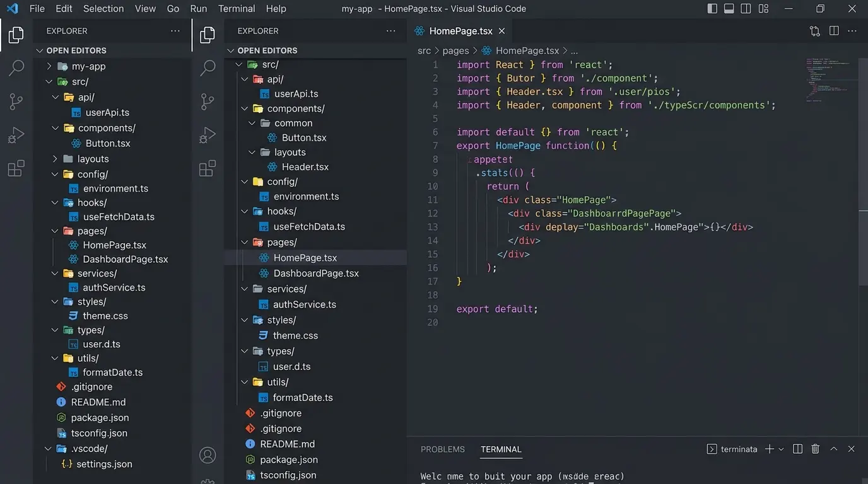Click the code line importing from './component'

[x=558, y=78]
